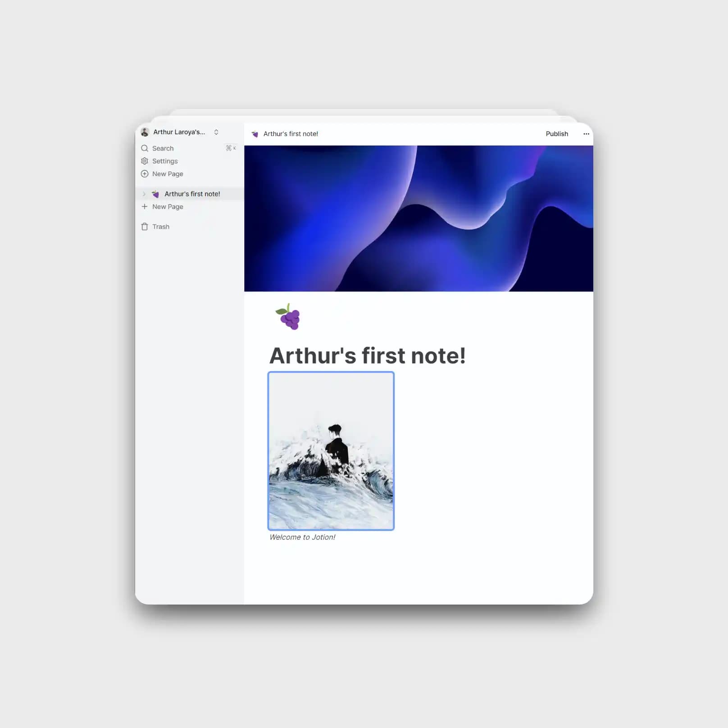
Task: Open the three-dots more menu
Action: (586, 134)
